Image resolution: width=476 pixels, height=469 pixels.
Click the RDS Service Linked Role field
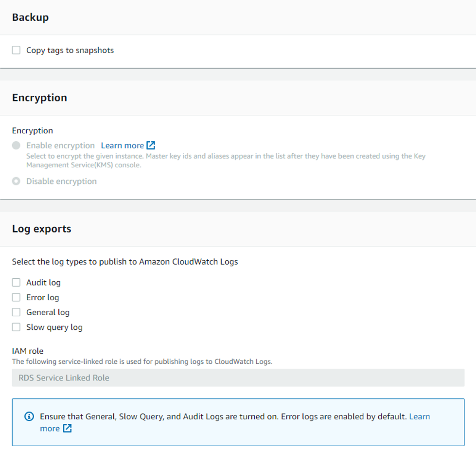click(x=238, y=378)
